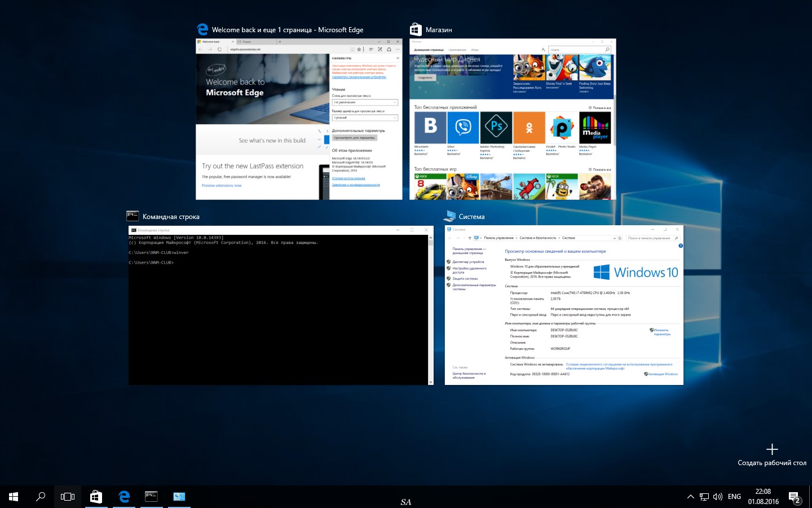Open the volume control tray icon
This screenshot has height=508, width=812.
point(718,497)
